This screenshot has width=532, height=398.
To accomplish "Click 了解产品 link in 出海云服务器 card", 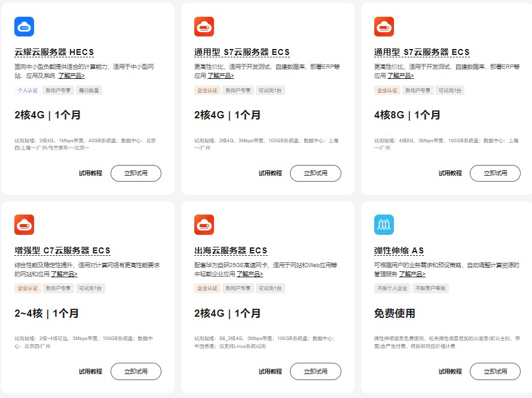I will point(250,274).
